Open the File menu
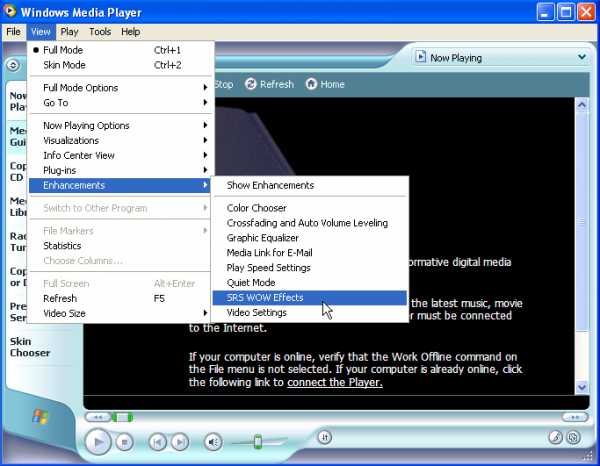Screen dimensions: 600x466 [13, 32]
